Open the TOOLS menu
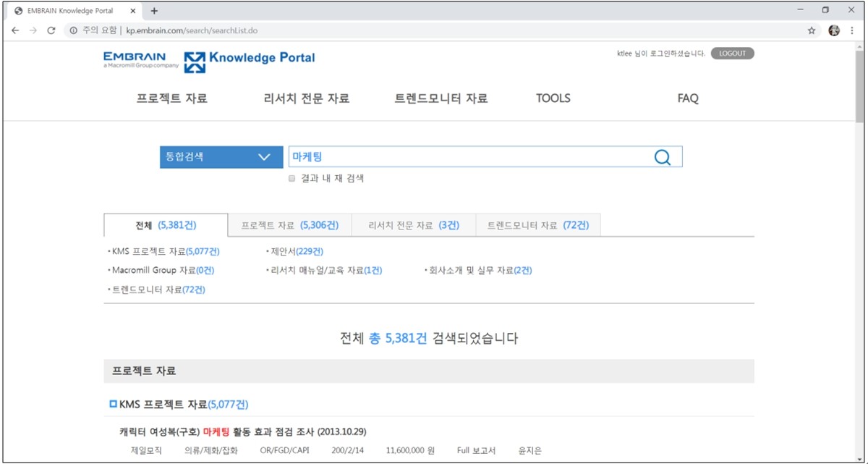 553,98
